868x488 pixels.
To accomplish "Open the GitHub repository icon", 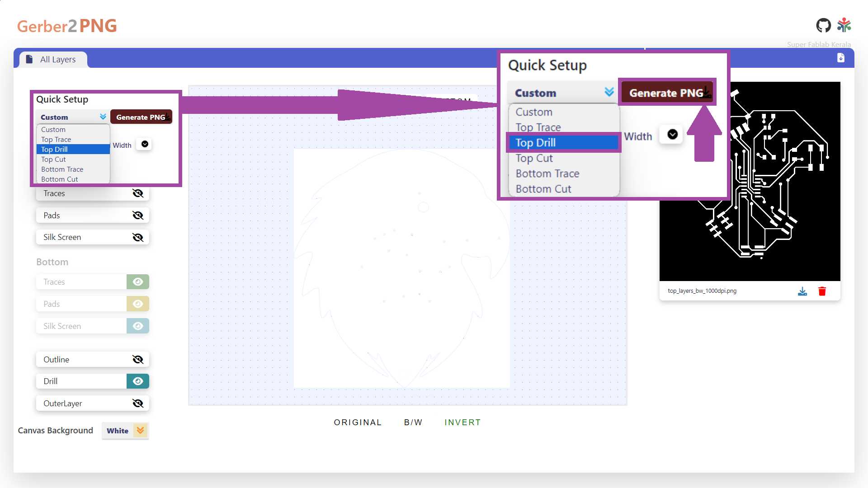I will [823, 26].
